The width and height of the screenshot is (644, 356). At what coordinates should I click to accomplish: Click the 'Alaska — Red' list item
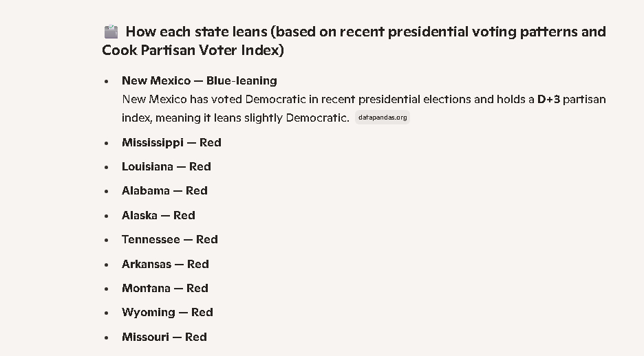[158, 215]
